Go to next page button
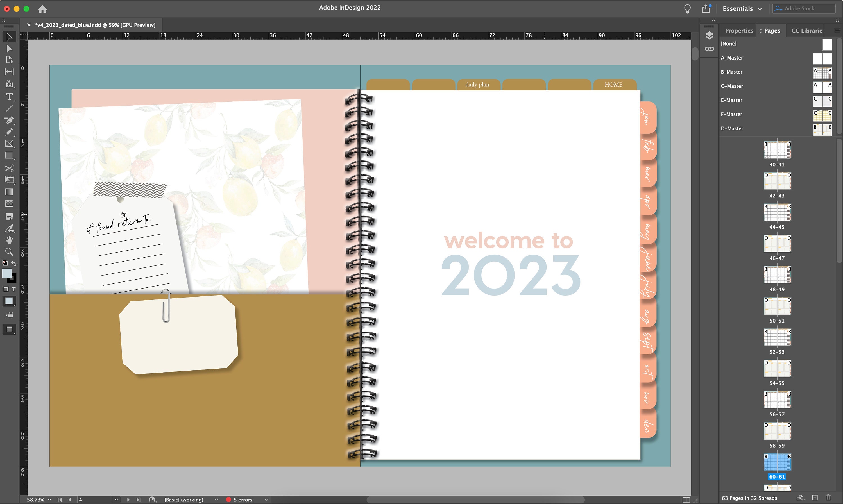The height and width of the screenshot is (504, 843). click(128, 500)
